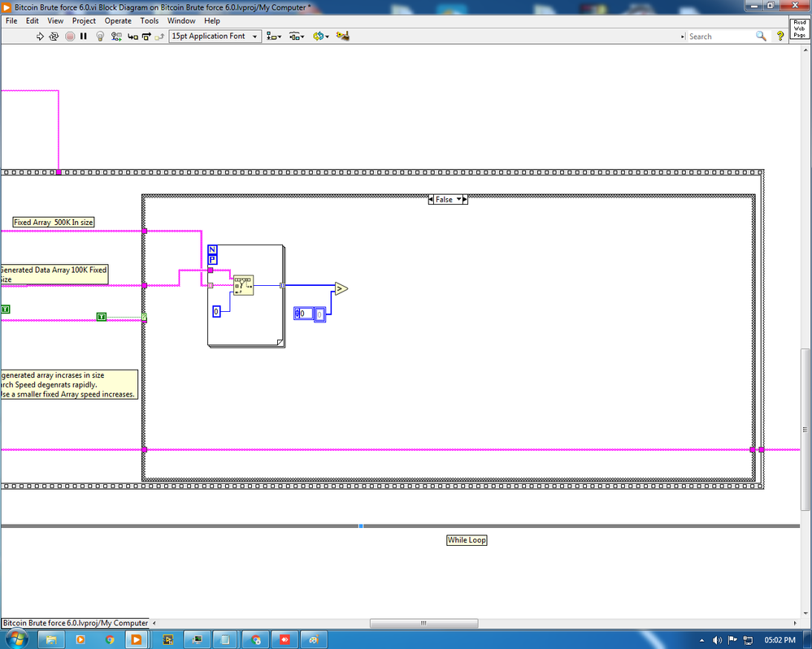Pause the VI execution

[x=84, y=37]
